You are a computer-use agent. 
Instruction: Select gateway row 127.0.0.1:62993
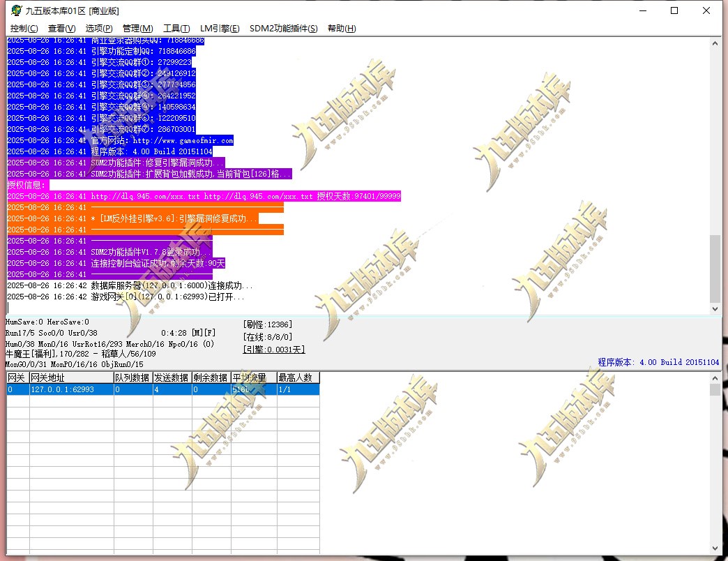[163, 389]
